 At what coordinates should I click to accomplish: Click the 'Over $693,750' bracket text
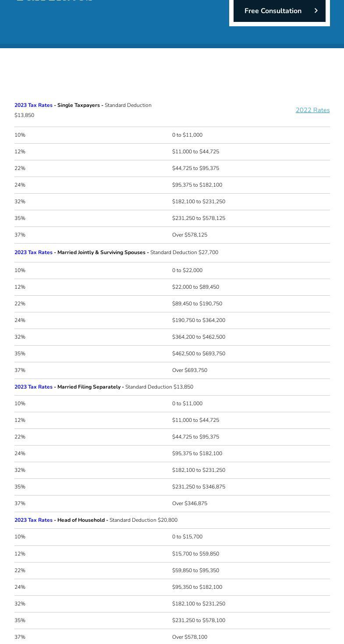(190, 370)
